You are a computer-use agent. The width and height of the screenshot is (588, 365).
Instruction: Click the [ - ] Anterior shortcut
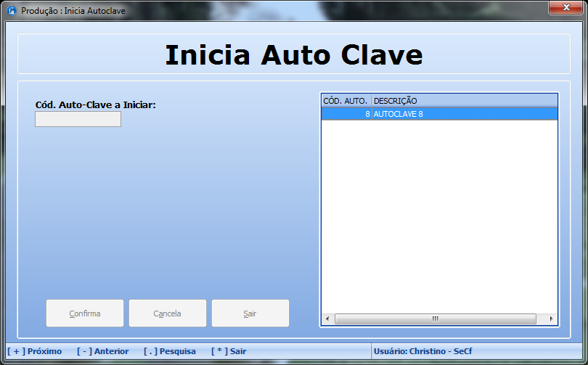[x=102, y=351]
